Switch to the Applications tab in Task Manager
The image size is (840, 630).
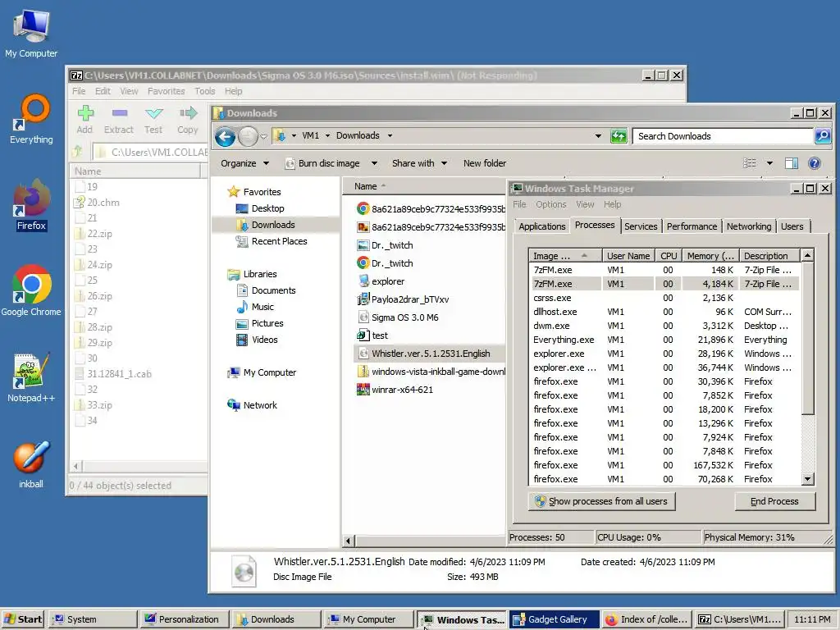[541, 226]
